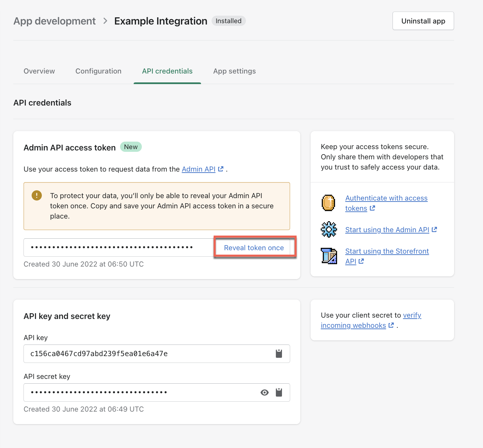The height and width of the screenshot is (448, 483).
Task: Click Reveal token once
Action: pos(254,248)
